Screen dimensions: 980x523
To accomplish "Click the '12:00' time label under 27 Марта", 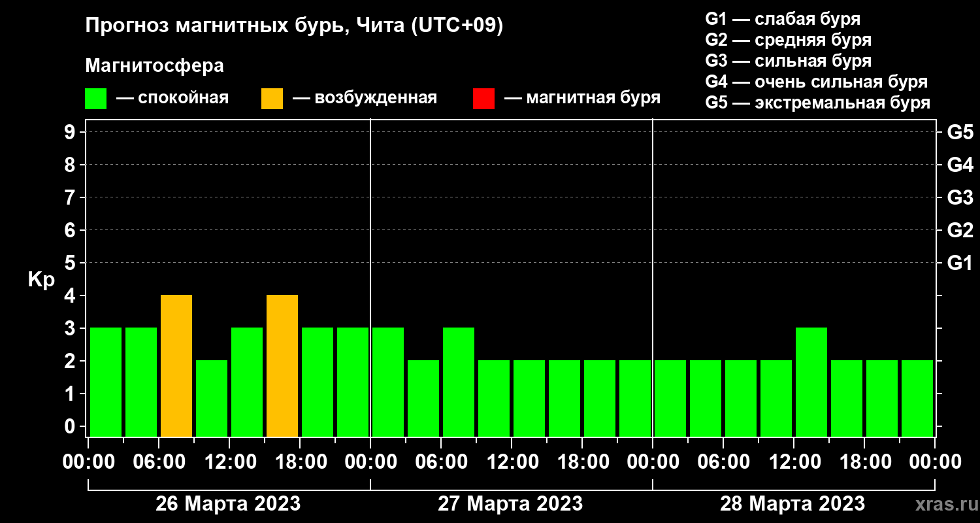I will pos(512,462).
